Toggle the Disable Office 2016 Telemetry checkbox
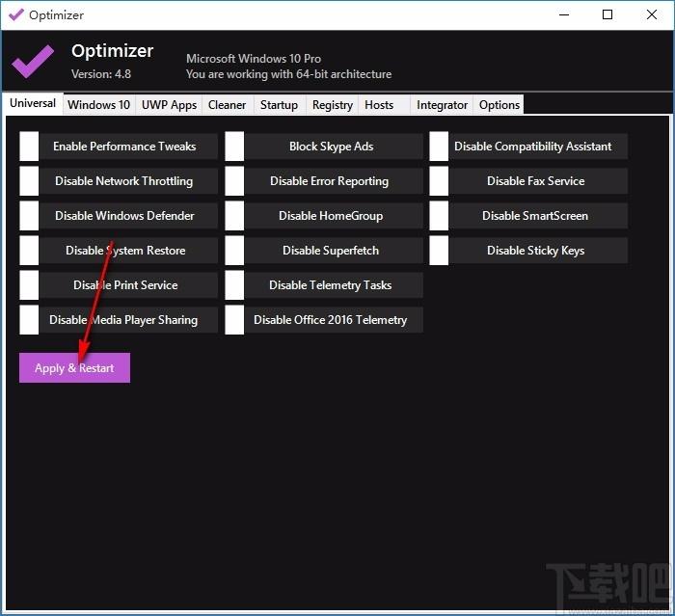The height and width of the screenshot is (616, 675). (x=234, y=320)
